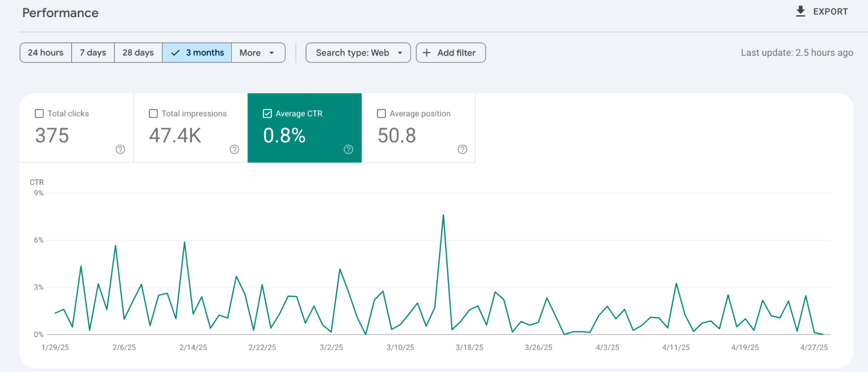The image size is (868, 372).
Task: Click the Performance heading
Action: point(60,13)
